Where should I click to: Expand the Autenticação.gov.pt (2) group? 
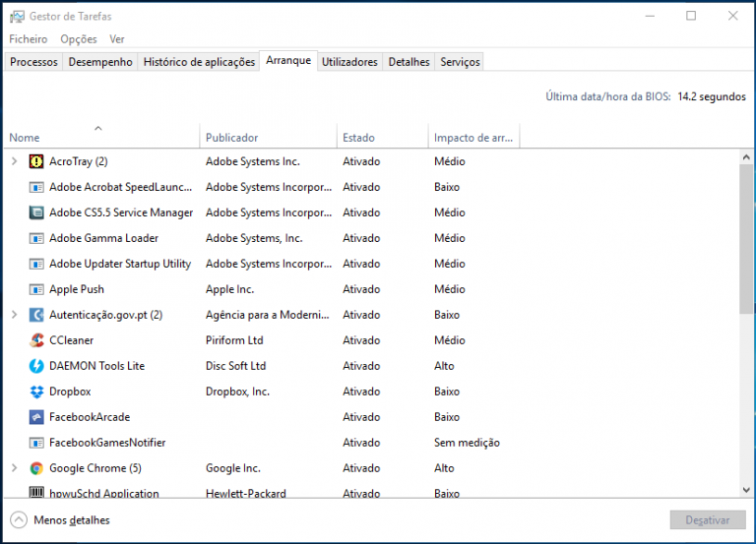pyautogui.click(x=14, y=315)
